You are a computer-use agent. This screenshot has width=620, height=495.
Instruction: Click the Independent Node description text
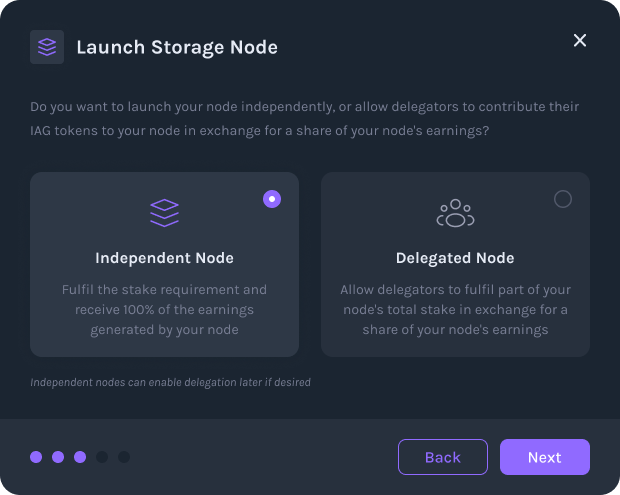(x=164, y=309)
